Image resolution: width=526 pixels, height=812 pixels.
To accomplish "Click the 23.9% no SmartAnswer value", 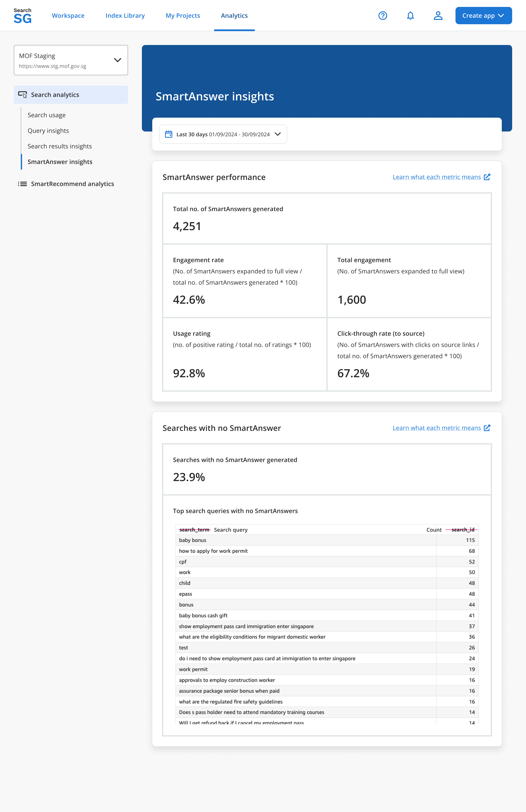I will coord(189,477).
